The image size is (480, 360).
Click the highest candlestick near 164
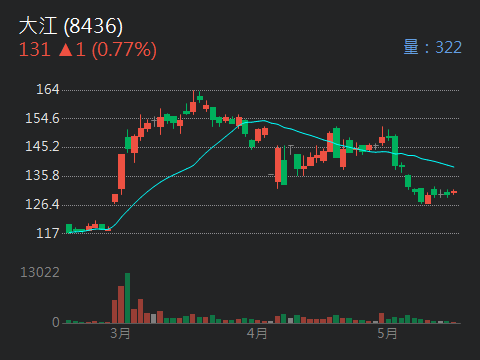(193, 103)
